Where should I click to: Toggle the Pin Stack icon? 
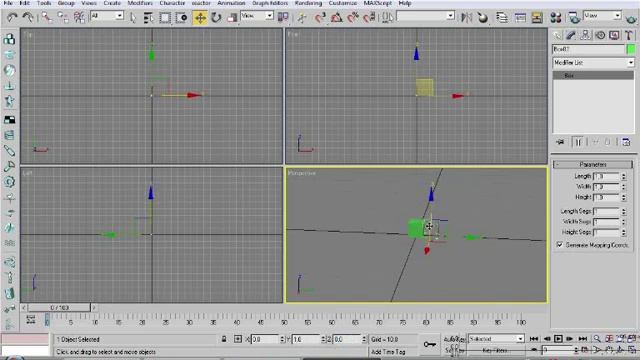coord(560,142)
